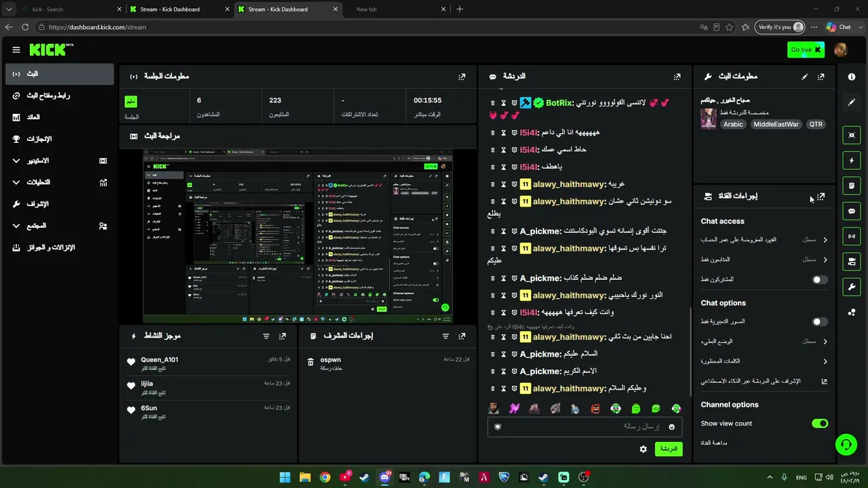Toggle the subscribers-only chat switch
This screenshot has height=488, width=868.
coord(820,279)
